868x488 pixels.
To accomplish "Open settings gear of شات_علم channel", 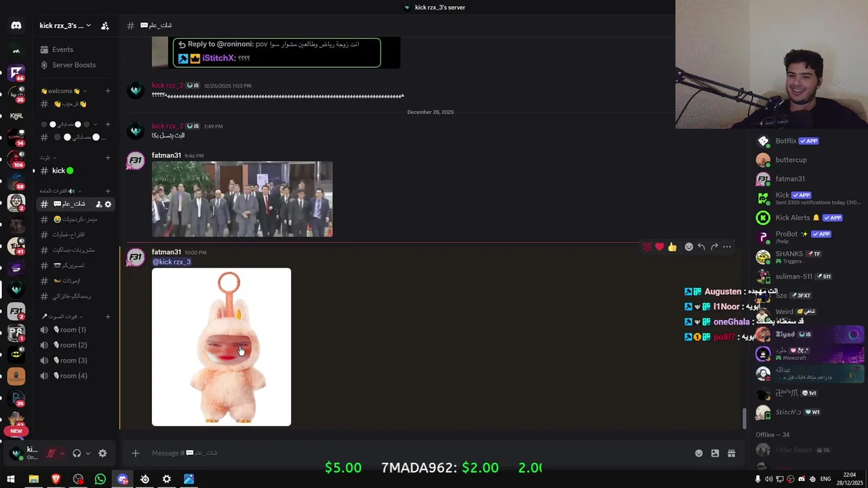I will point(108,204).
